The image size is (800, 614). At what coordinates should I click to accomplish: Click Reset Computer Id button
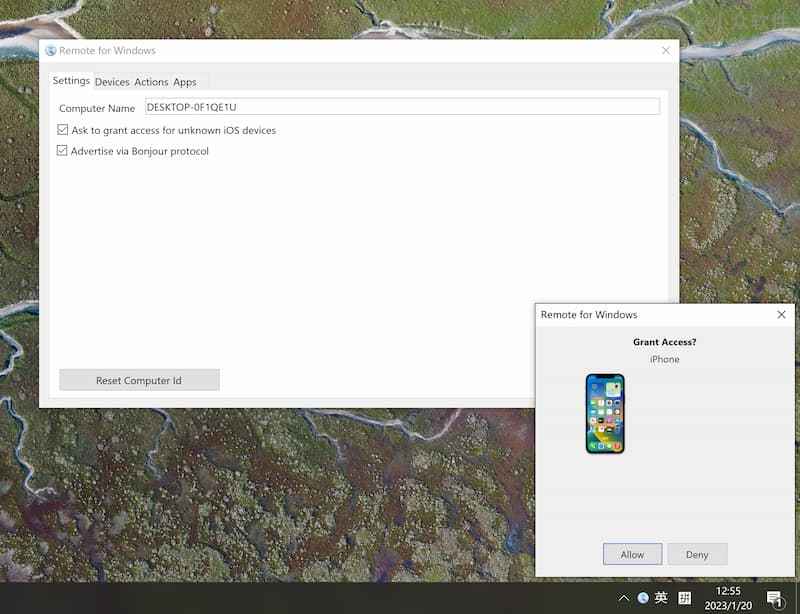pyautogui.click(x=139, y=380)
